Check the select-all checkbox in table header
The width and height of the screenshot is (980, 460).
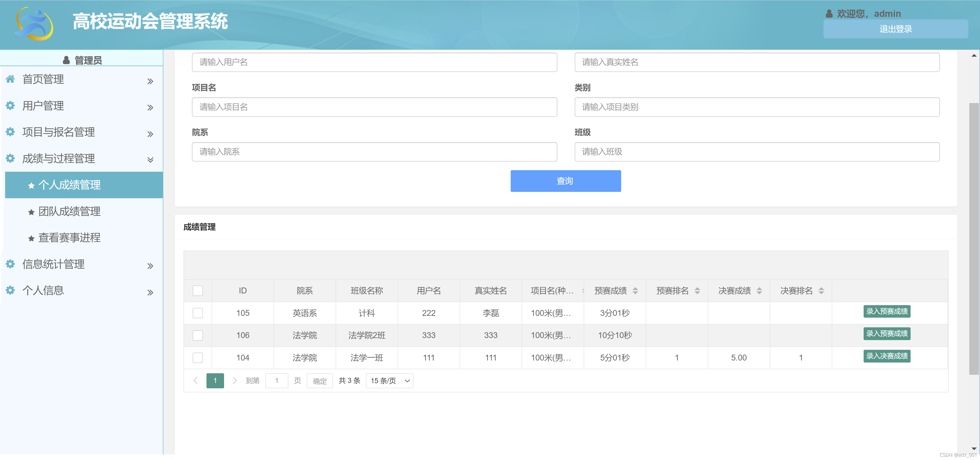[x=198, y=291]
